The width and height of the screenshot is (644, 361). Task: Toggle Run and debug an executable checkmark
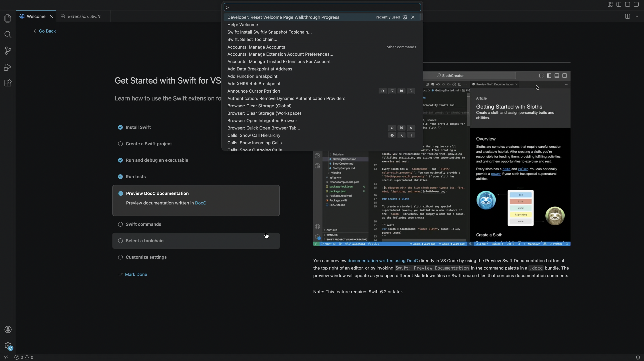120,160
